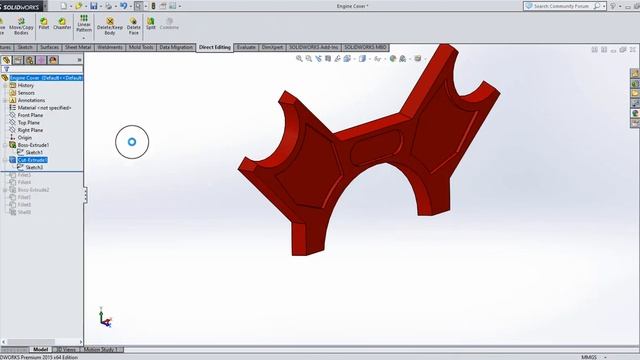This screenshot has height=360, width=640.
Task: Select Front Plane in feature tree
Action: tap(30, 115)
